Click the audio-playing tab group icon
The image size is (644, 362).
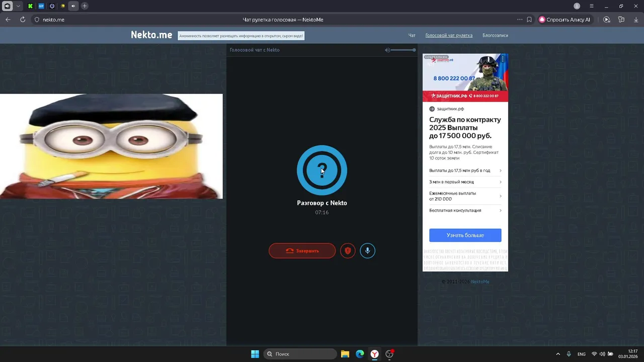(7, 6)
